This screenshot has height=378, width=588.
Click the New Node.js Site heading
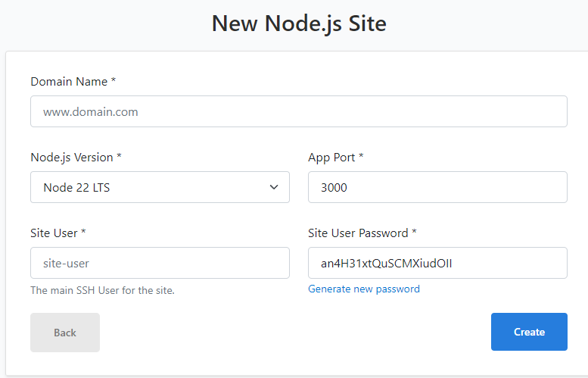[x=299, y=23]
